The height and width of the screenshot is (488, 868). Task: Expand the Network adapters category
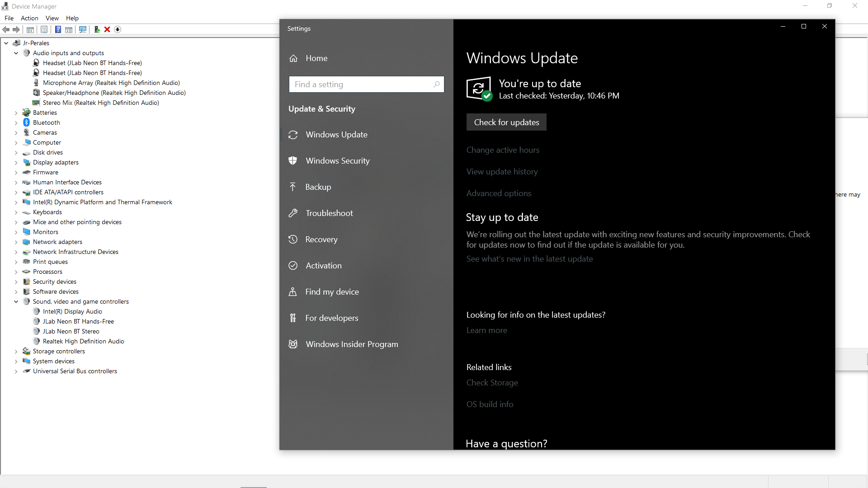16,242
